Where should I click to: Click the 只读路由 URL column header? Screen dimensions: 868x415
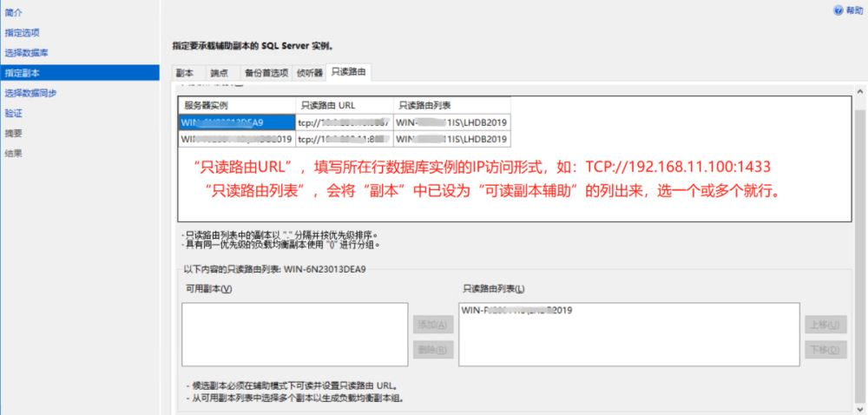345,105
